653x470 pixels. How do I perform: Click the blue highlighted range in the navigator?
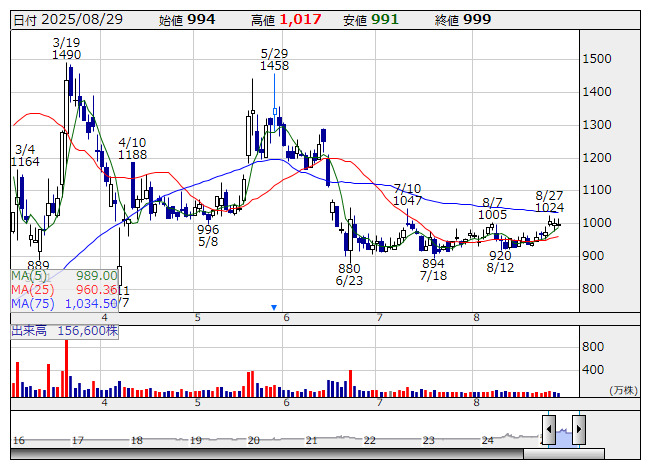coord(563,436)
